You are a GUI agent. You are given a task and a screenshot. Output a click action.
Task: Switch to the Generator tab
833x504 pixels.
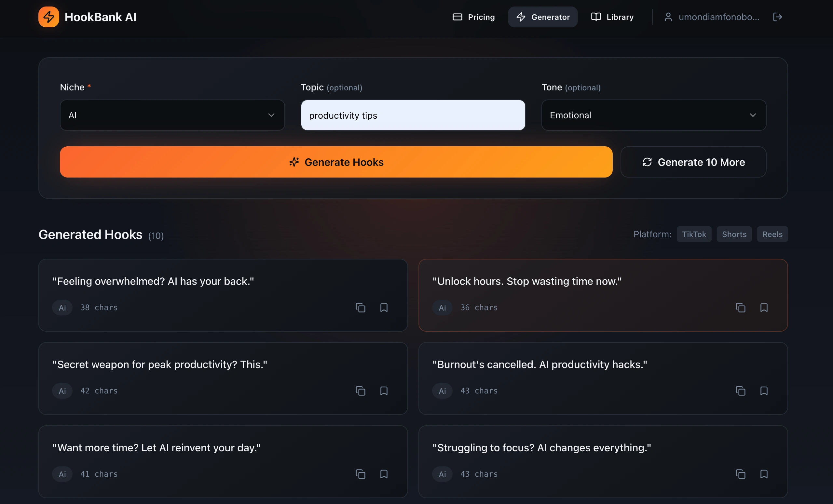[x=543, y=17]
